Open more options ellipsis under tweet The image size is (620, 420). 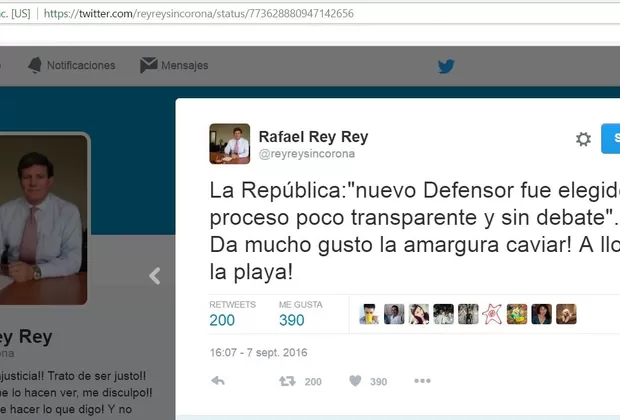(x=422, y=381)
